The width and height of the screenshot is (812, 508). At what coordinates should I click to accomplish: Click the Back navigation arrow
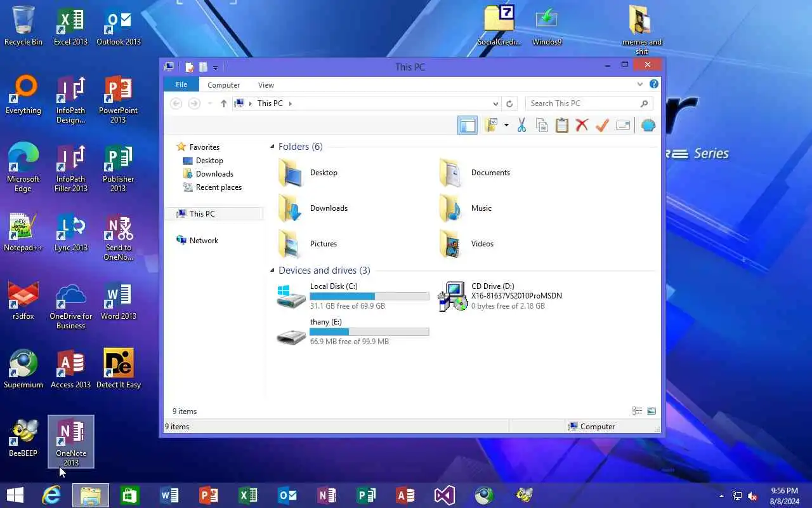(x=176, y=104)
